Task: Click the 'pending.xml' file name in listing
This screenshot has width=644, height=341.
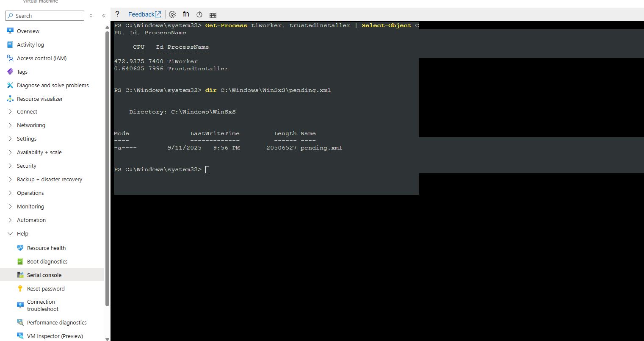Action: [321, 148]
